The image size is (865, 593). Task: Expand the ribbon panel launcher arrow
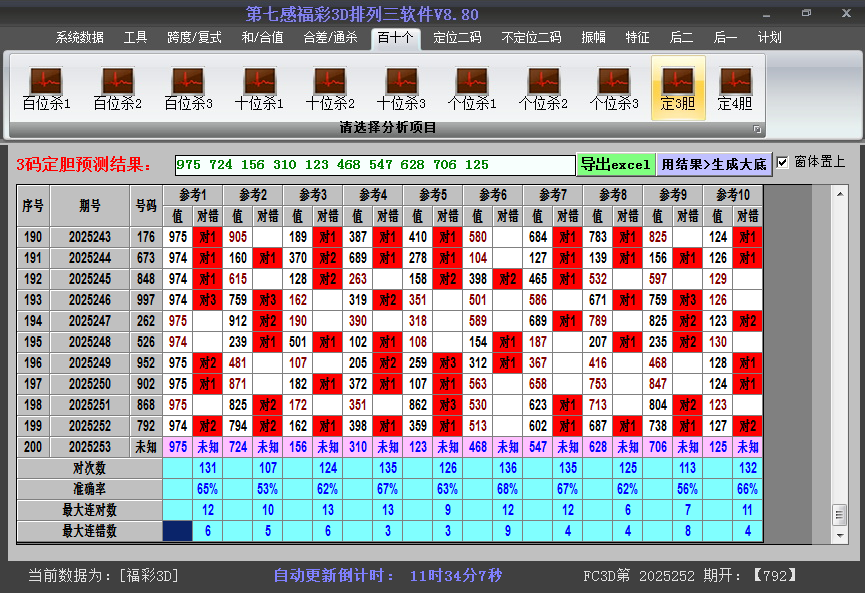coord(757,129)
